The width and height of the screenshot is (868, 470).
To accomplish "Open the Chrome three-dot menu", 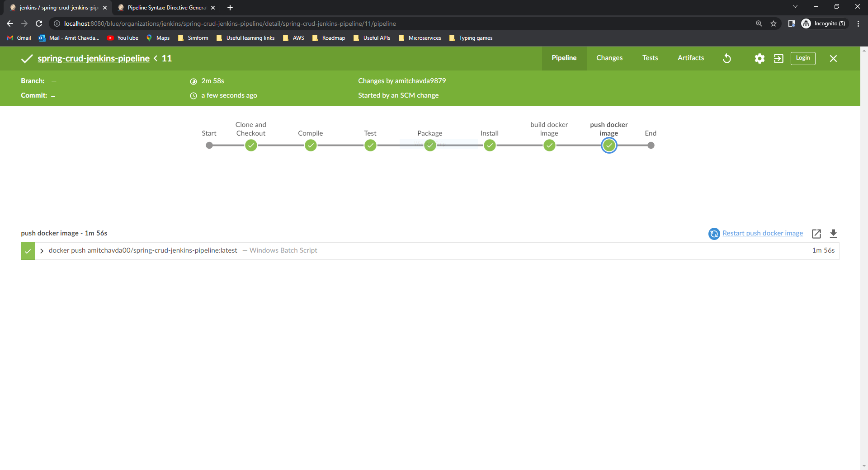I will coord(858,23).
